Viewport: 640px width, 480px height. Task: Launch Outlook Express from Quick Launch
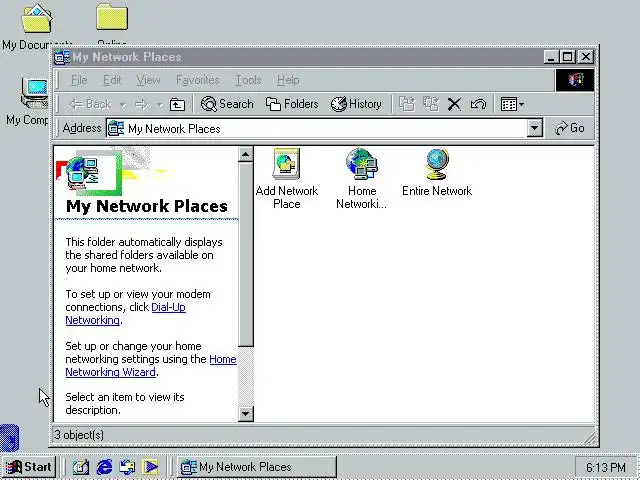(127, 467)
